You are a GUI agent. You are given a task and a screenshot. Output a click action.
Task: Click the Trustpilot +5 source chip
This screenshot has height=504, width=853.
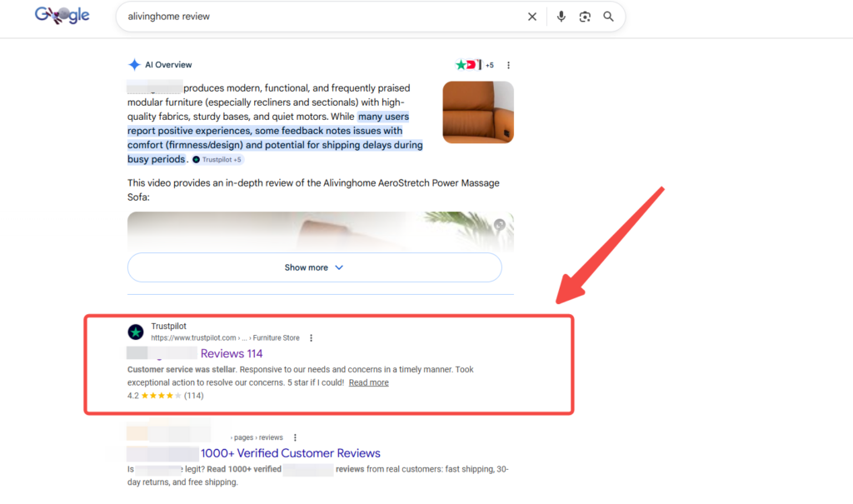click(217, 159)
